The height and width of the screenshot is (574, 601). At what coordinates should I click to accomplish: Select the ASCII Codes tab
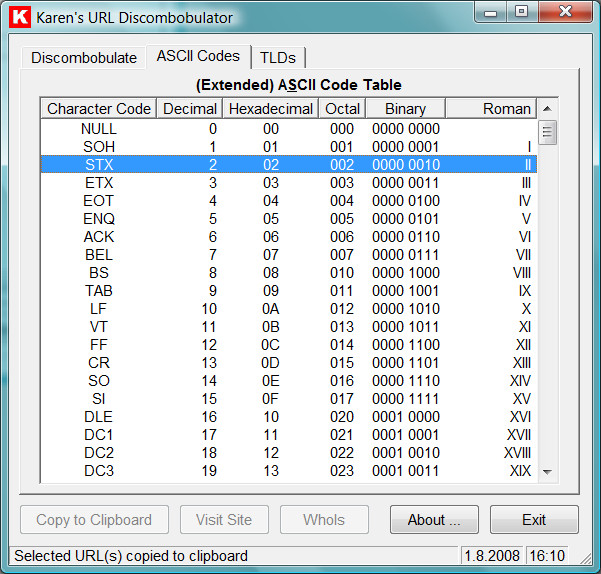pyautogui.click(x=198, y=56)
